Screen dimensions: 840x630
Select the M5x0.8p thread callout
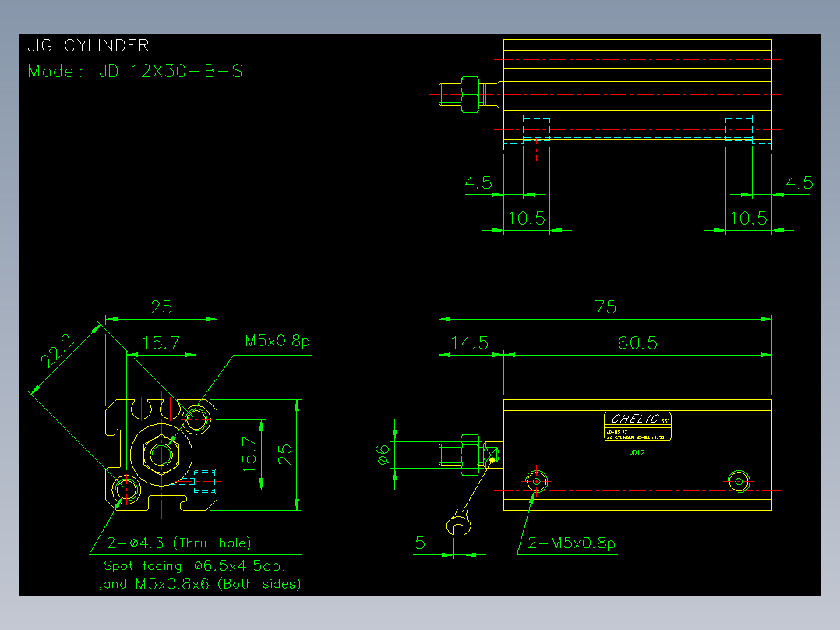tap(277, 341)
